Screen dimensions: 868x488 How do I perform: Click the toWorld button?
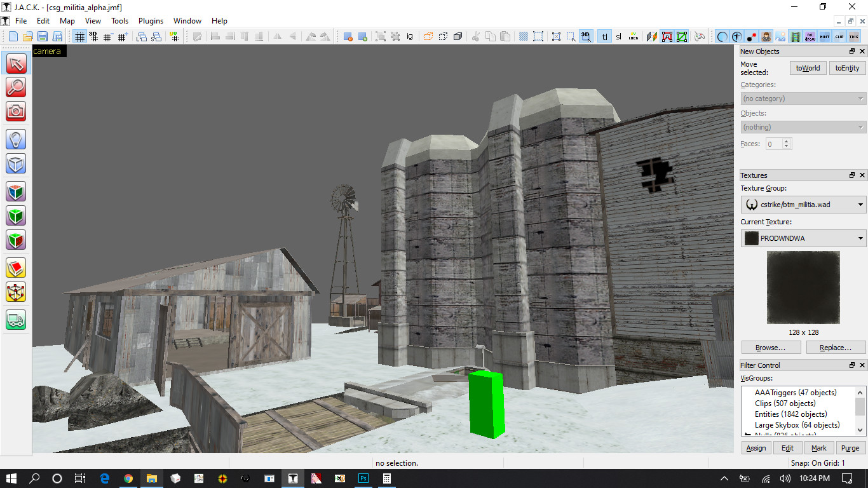click(x=808, y=68)
